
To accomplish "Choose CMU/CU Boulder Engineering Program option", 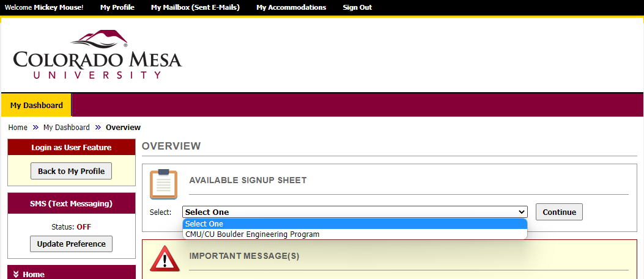I will pyautogui.click(x=252, y=234).
